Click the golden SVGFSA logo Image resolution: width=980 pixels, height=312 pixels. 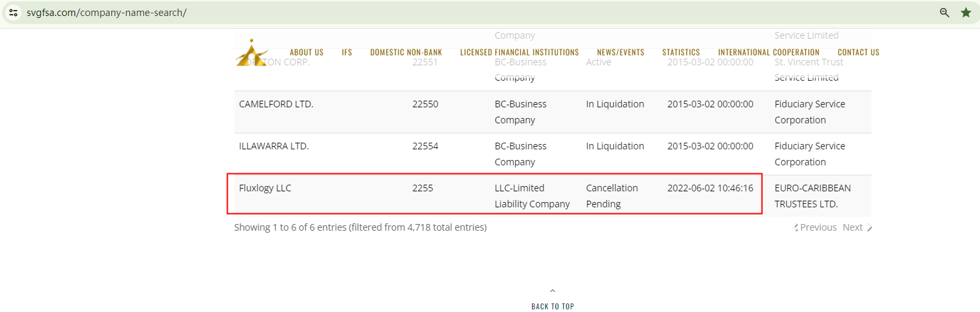click(251, 52)
